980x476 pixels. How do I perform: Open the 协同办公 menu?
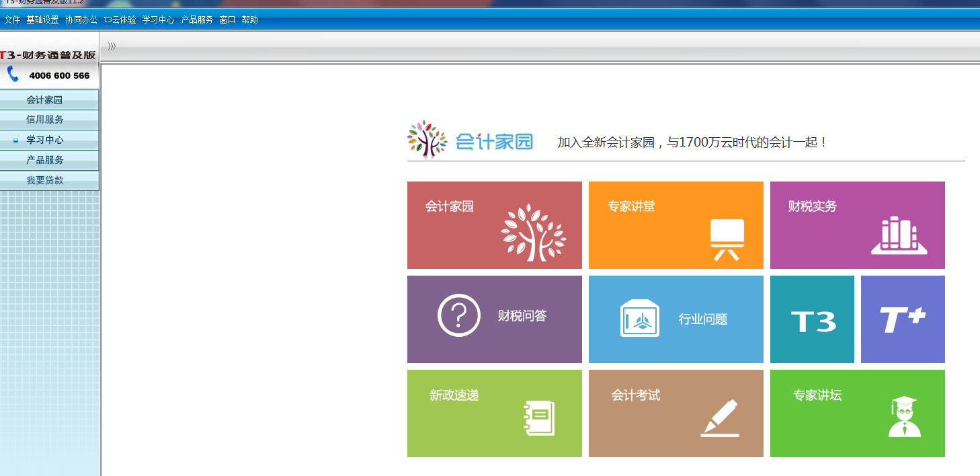click(81, 20)
